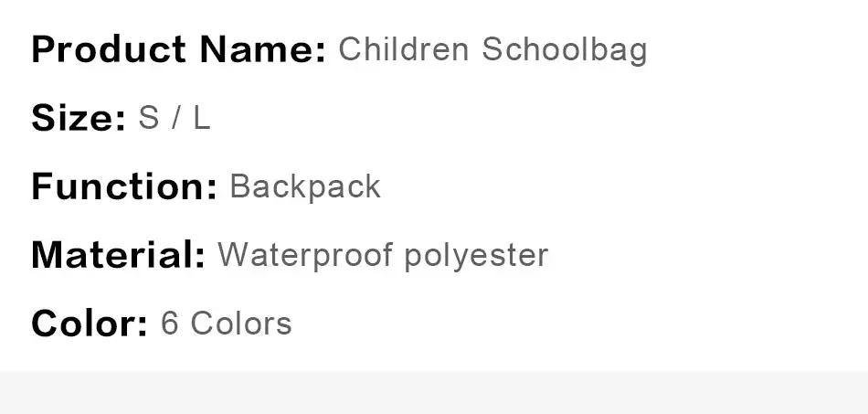
Task: Select the '6 Colors' value
Action: 227,324
